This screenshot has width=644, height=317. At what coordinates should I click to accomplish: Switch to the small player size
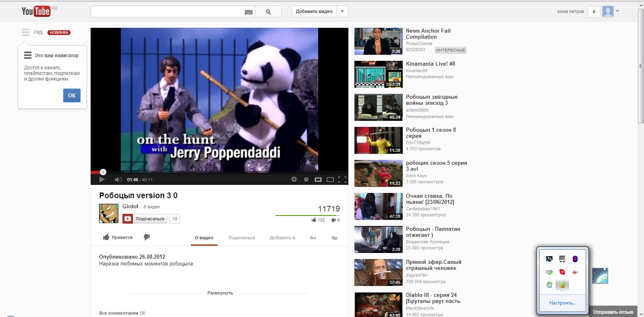pos(318,180)
